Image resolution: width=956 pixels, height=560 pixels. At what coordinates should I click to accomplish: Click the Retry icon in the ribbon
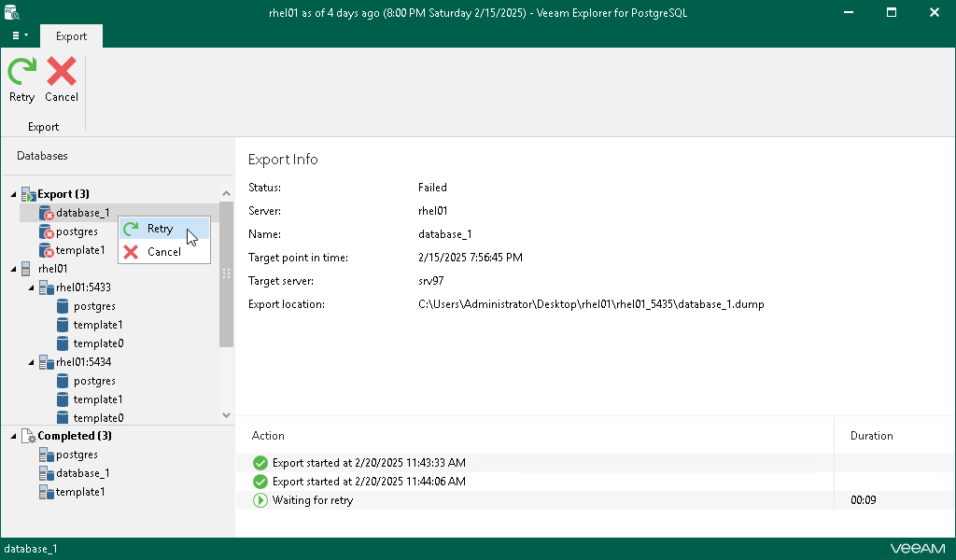(x=21, y=73)
